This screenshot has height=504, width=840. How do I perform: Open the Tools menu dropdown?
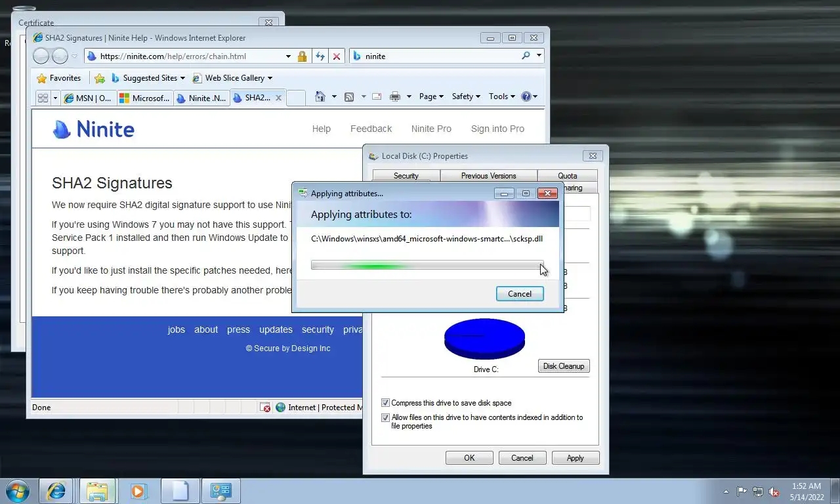(502, 96)
